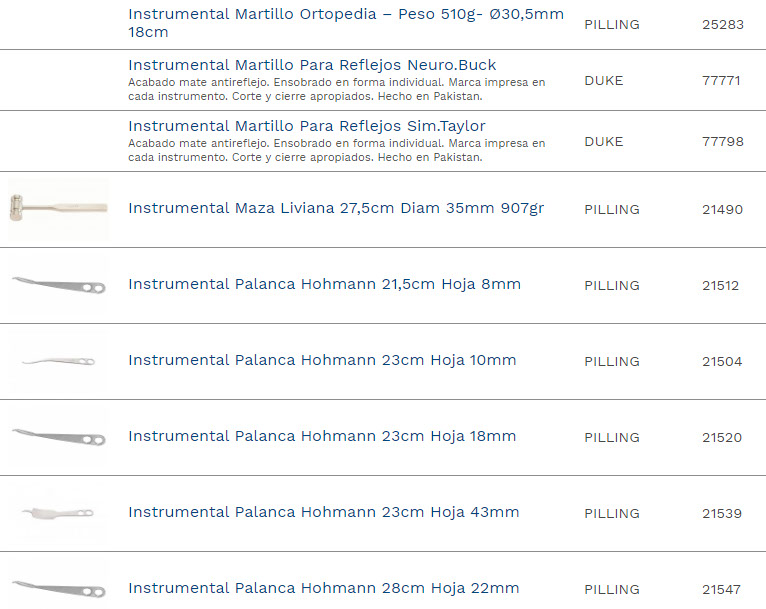The width and height of the screenshot is (766, 609).
Task: Click the Hohmann 28cm Hoja 22mm thumbnail
Action: coord(58,587)
